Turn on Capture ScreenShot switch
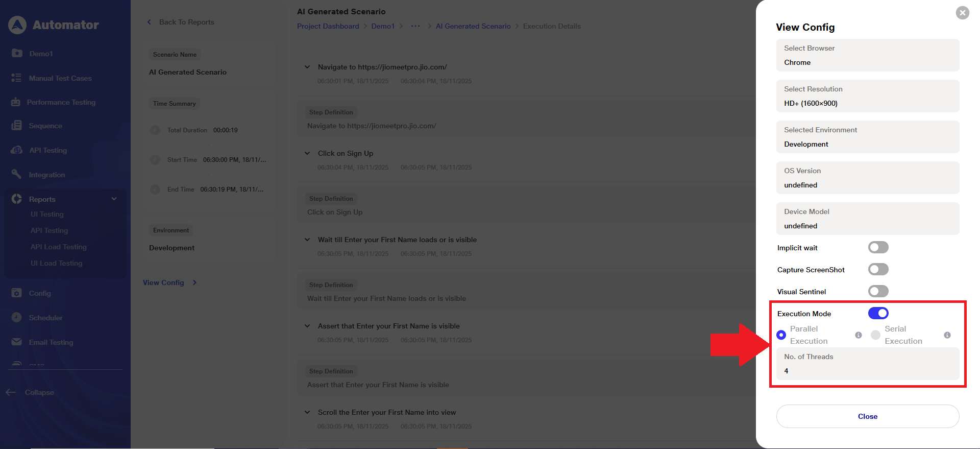Image resolution: width=980 pixels, height=449 pixels. tap(878, 270)
